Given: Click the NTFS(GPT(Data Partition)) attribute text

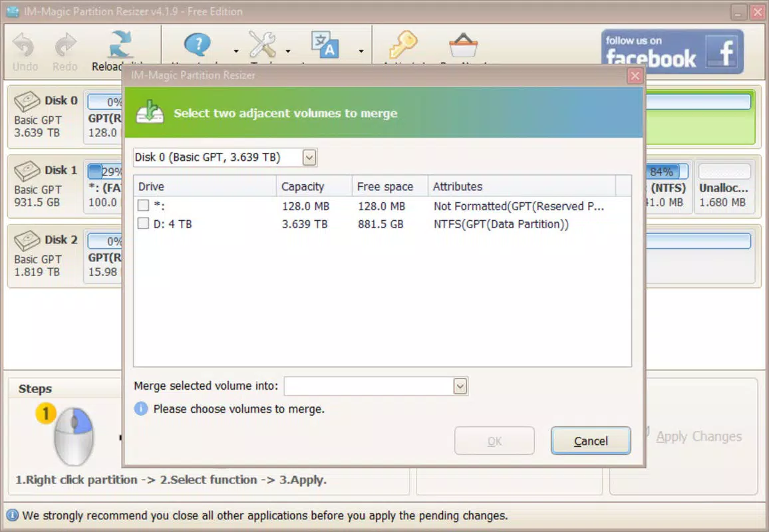Looking at the screenshot, I should 501,224.
